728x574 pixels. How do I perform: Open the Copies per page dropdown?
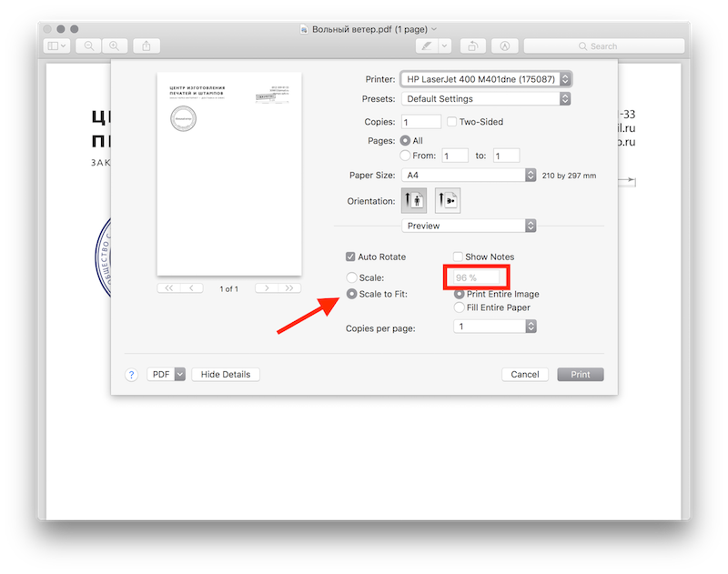494,327
